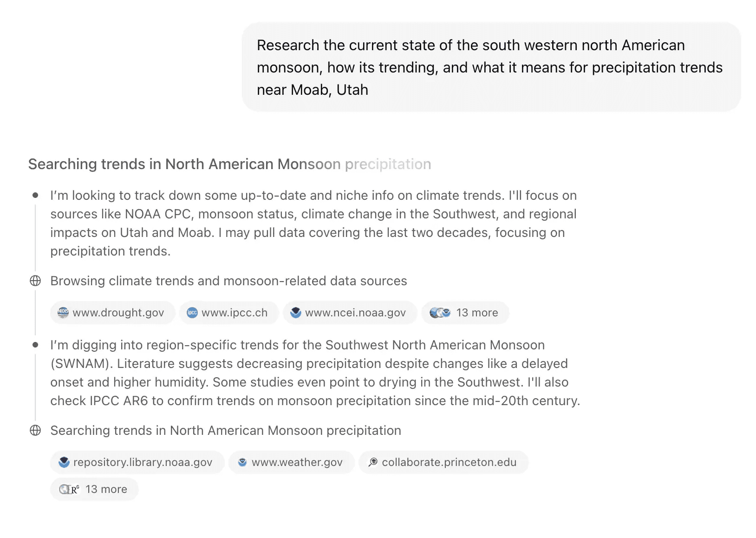The image size is (756, 538).
Task: Click the NOAA favicon on ncei.noaa.gov chip
Action: click(x=296, y=313)
